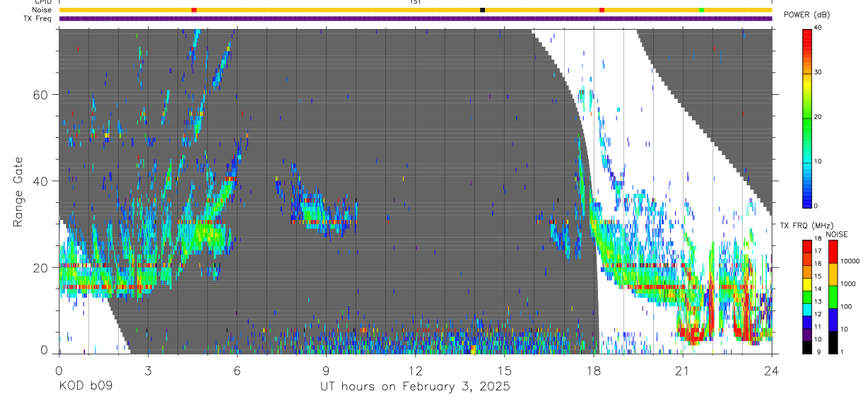Click the '3' hour tick on the time axis
Screen dimensions: 868x401
(148, 370)
